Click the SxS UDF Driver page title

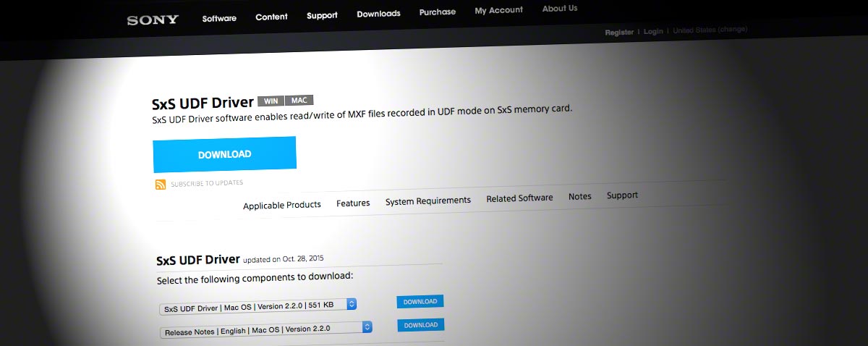tap(203, 104)
